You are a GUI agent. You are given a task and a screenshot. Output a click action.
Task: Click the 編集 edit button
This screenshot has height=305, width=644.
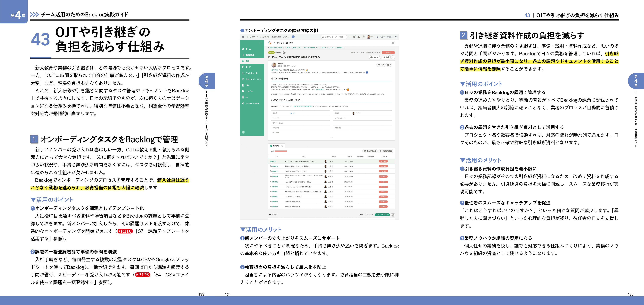point(386,57)
